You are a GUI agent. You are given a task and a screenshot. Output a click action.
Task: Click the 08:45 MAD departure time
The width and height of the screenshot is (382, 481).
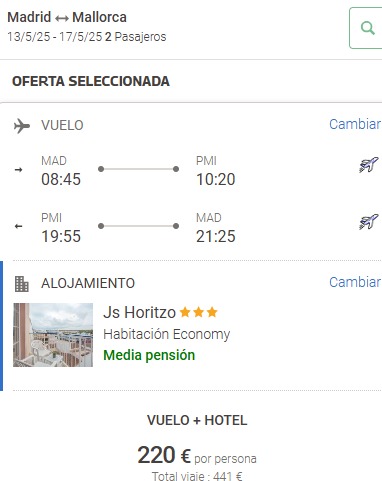click(61, 179)
